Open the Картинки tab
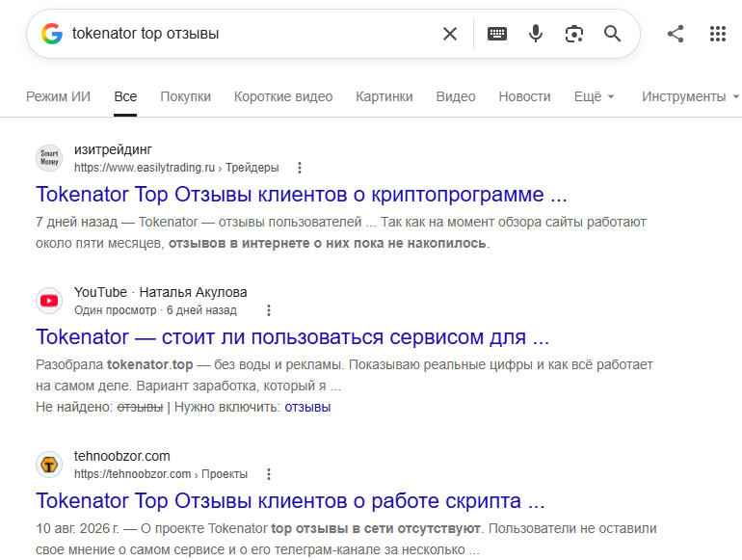 [x=384, y=96]
